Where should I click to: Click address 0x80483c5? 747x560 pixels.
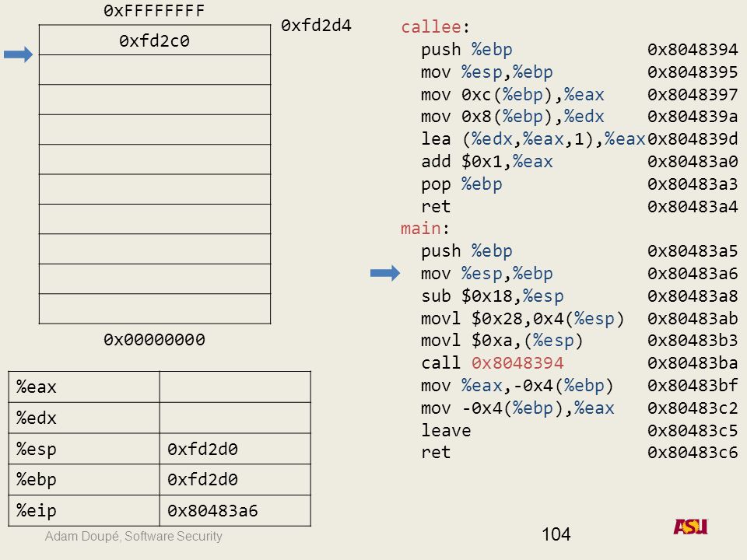click(693, 430)
